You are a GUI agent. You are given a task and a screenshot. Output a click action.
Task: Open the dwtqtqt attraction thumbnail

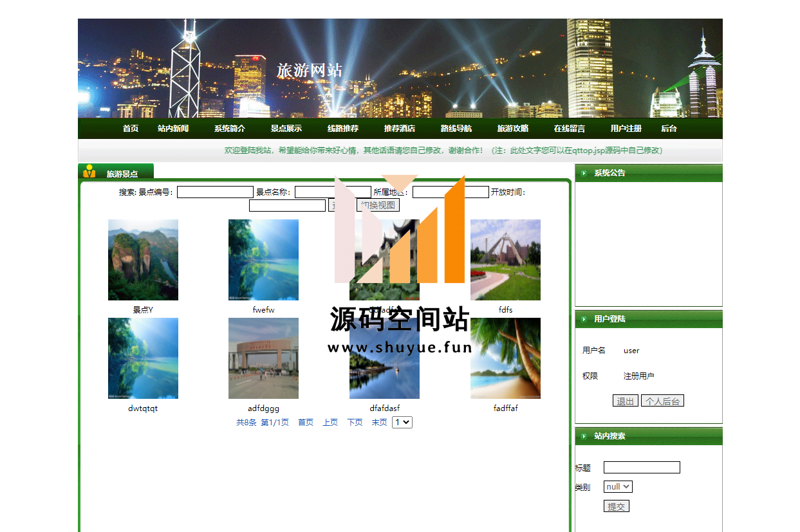(x=143, y=358)
